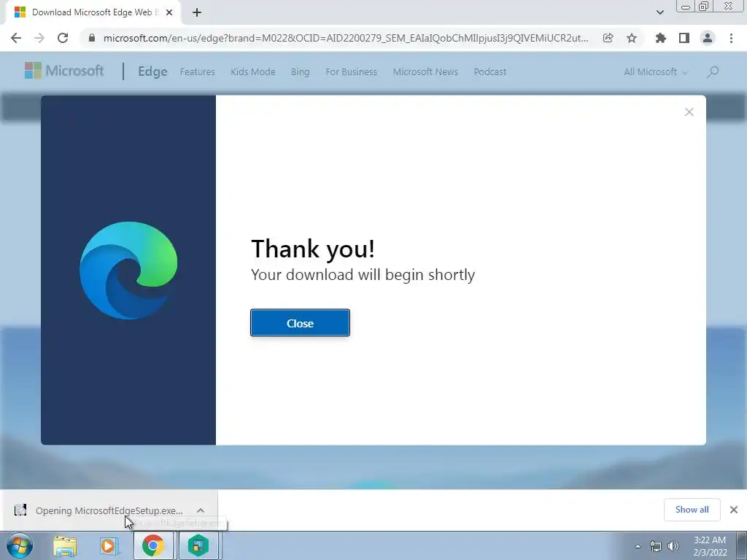This screenshot has width=747, height=560.
Task: Click the address bar URL
Action: pyautogui.click(x=345, y=38)
